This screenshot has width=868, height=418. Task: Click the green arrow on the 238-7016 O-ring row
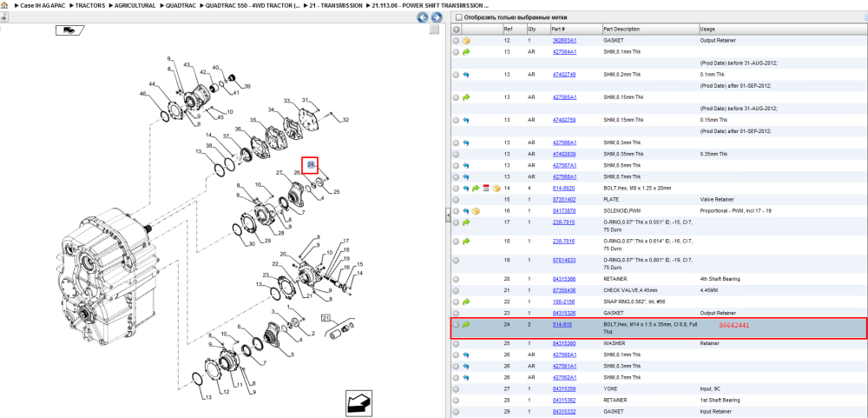(466, 242)
